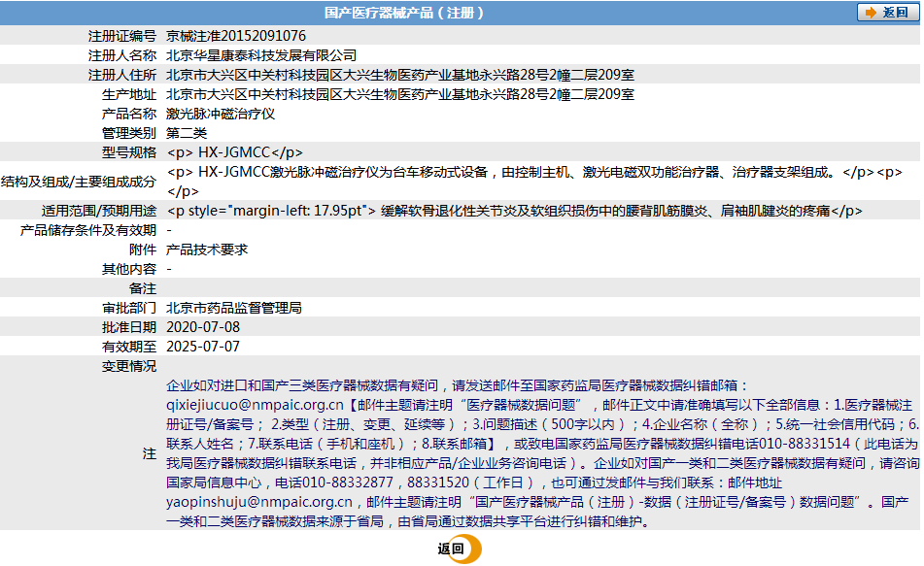
Task: Click the 注册证编号 field label
Action: tap(122, 36)
